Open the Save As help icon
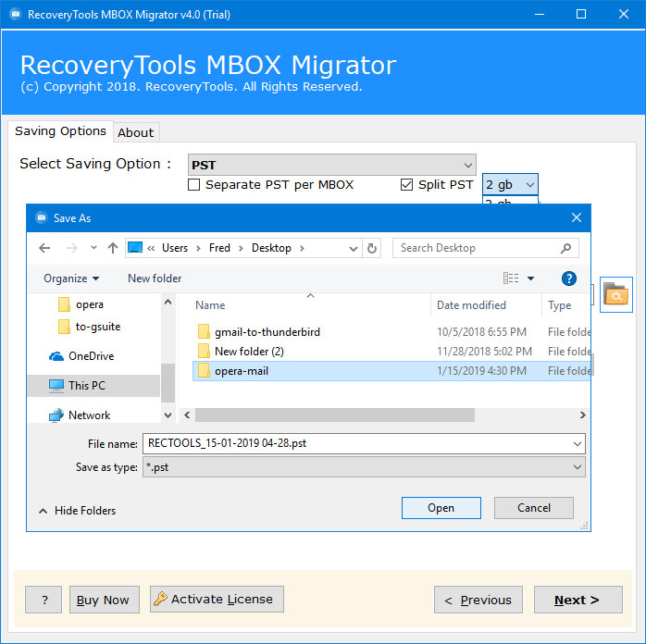 (x=568, y=279)
